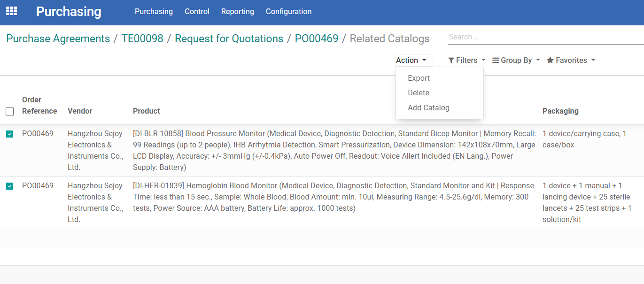Image resolution: width=644 pixels, height=284 pixels.
Task: Go to Request for Quotations breadcrumb
Action: [229, 38]
